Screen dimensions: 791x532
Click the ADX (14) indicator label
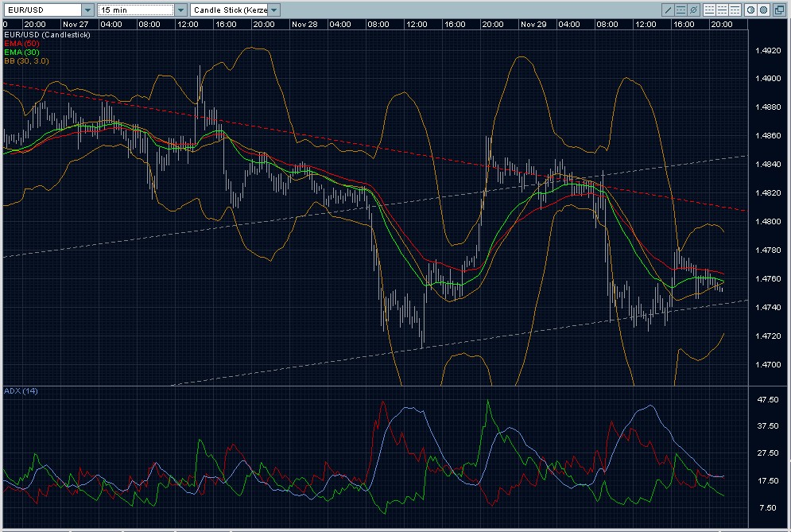coord(21,391)
